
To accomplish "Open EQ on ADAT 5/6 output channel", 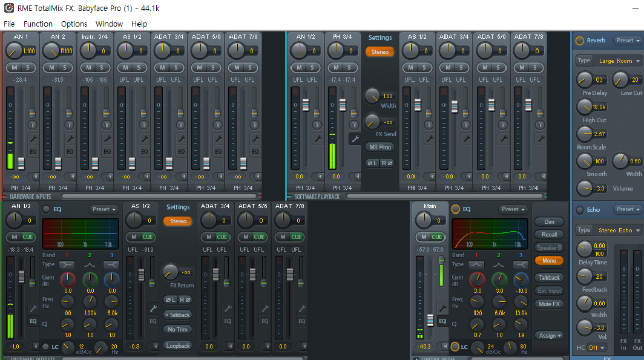I will coord(265,321).
